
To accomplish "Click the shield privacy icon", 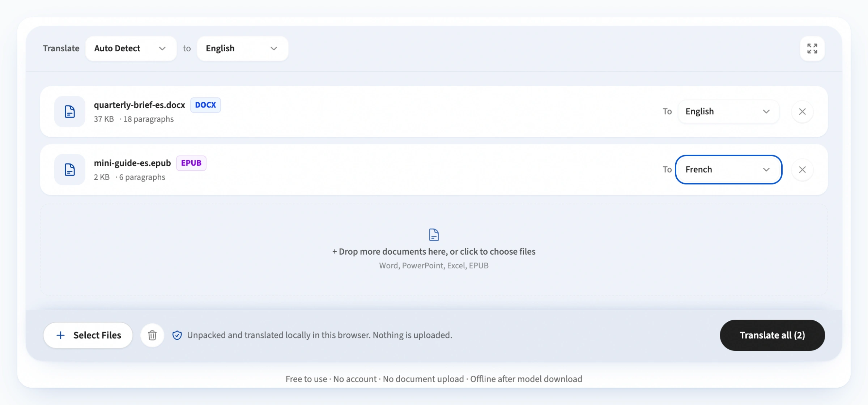I will tap(177, 335).
